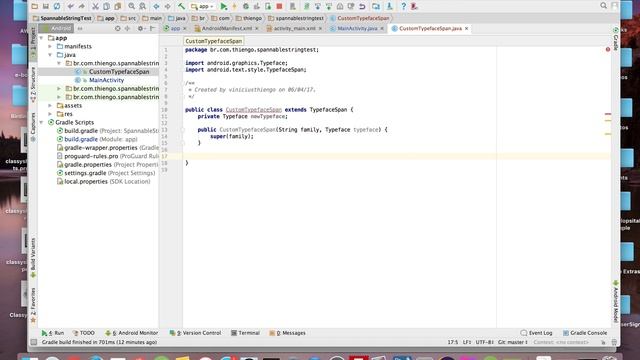
Task: Click the SDK Manager download toolbar icon
Action: [390, 6]
